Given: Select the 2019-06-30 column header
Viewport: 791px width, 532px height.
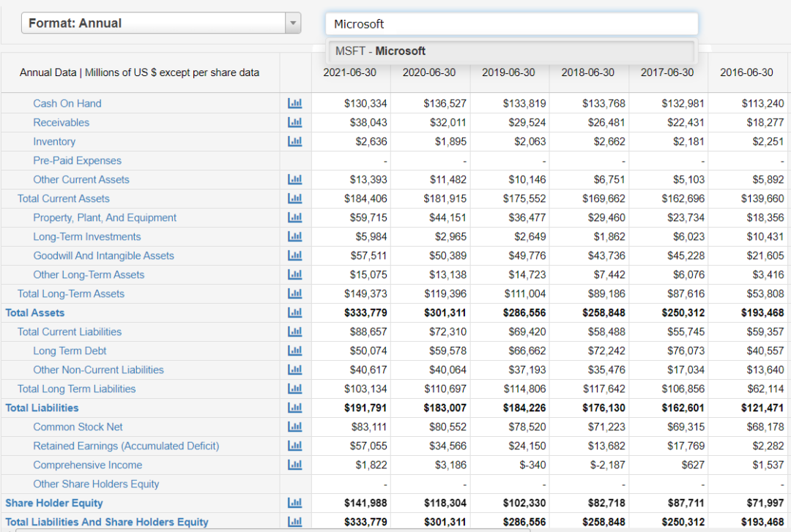Looking at the screenshot, I should click(x=508, y=72).
